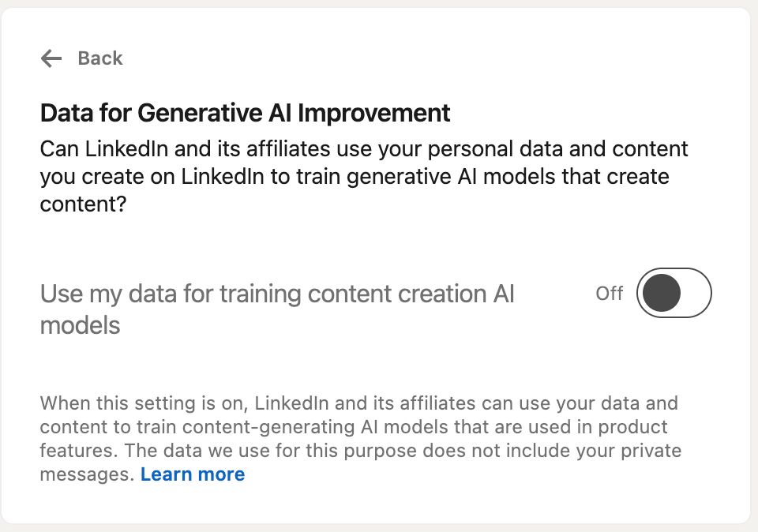This screenshot has width=758, height=532.
Task: Click the blue Learn more text
Action: [x=193, y=474]
